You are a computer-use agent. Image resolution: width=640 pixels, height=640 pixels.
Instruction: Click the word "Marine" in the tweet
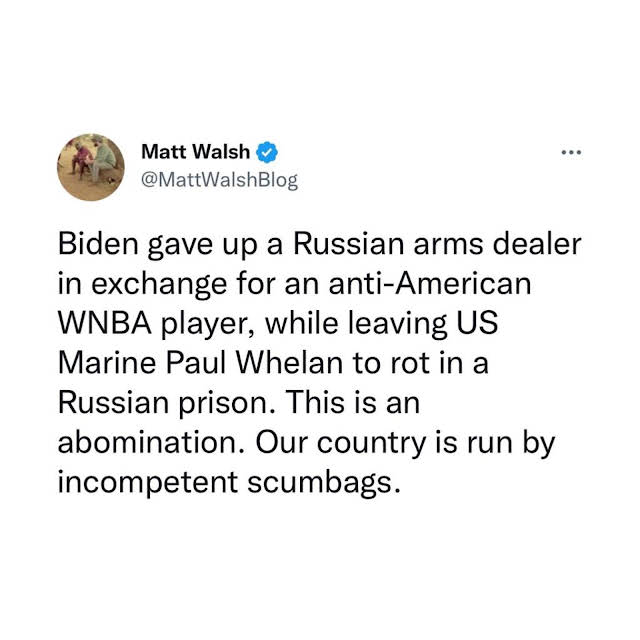pos(107,363)
